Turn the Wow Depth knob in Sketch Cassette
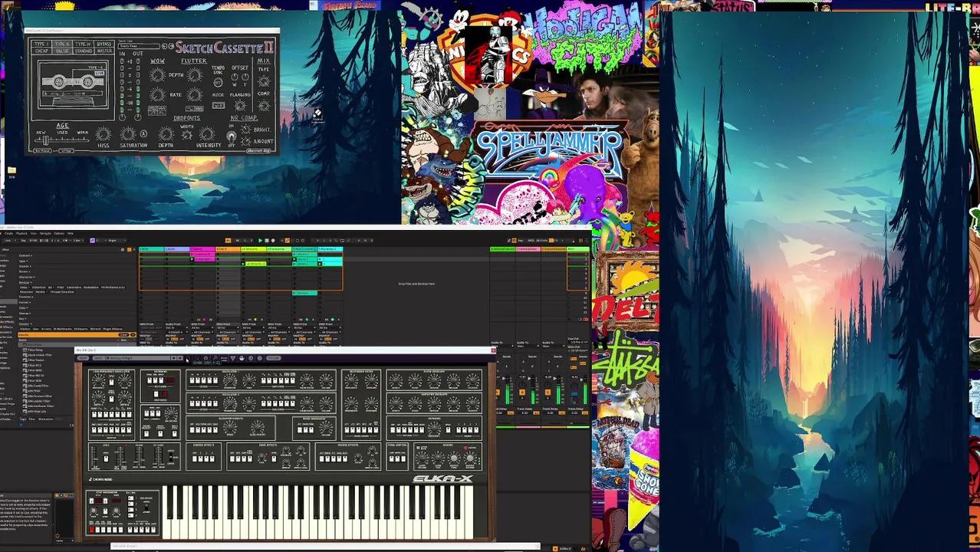980x552 pixels. [157, 75]
